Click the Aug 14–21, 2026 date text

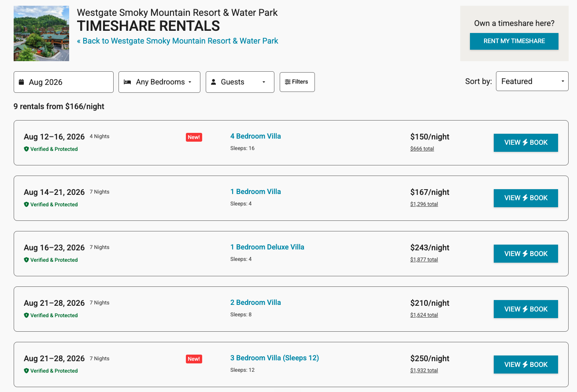54,192
